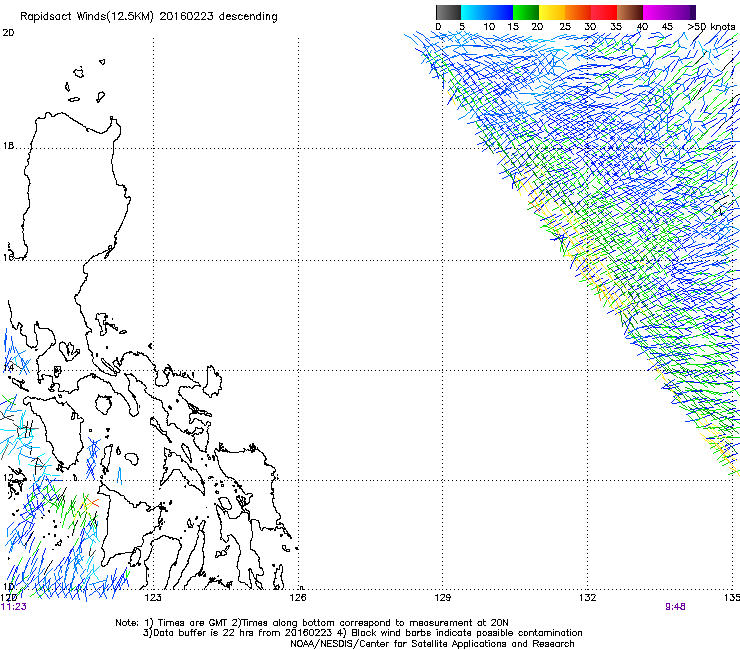Screen dimensions: 740x650
Task: Click the word 'descending' in the title
Action: pyautogui.click(x=248, y=17)
